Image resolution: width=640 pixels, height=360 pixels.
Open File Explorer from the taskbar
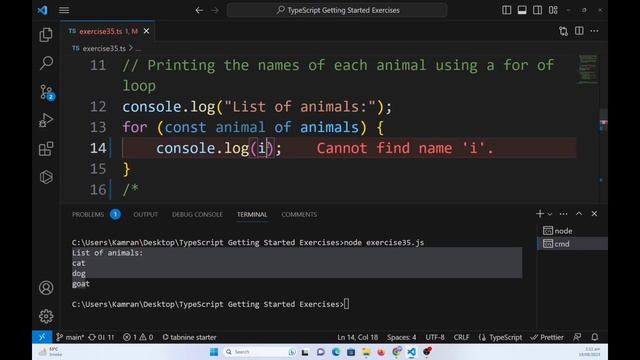click(x=366, y=352)
